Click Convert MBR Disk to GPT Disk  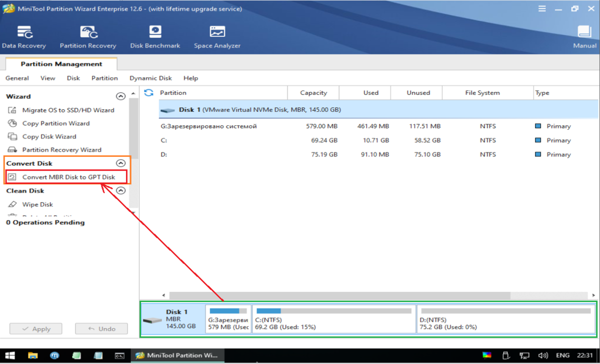(68, 177)
